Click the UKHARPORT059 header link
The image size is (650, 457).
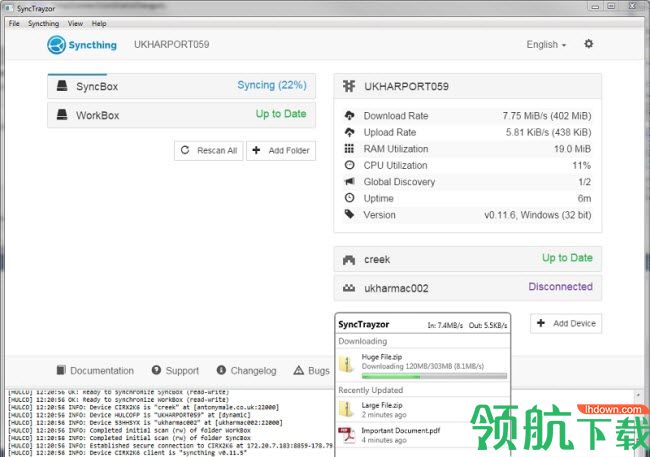172,44
